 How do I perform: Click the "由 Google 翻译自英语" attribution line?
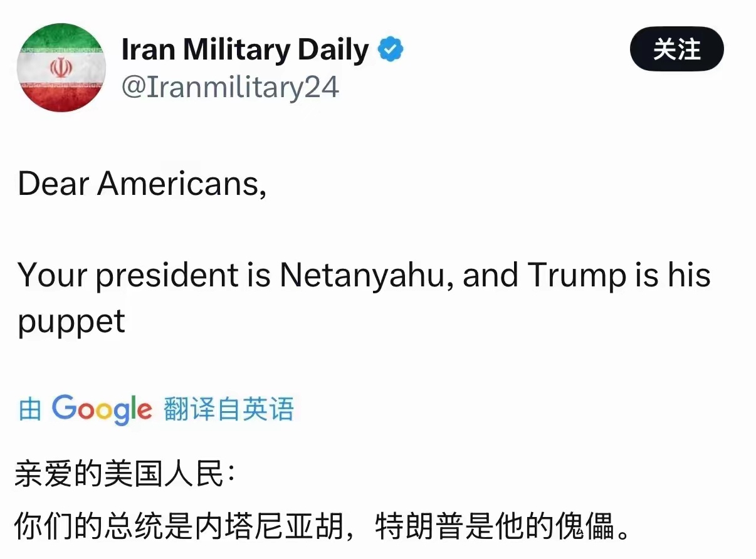[x=157, y=408]
